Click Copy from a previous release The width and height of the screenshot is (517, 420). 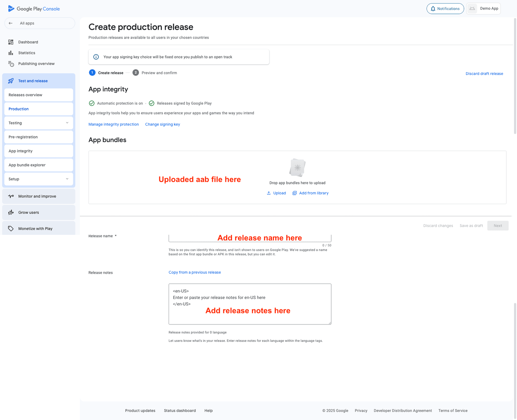point(195,272)
